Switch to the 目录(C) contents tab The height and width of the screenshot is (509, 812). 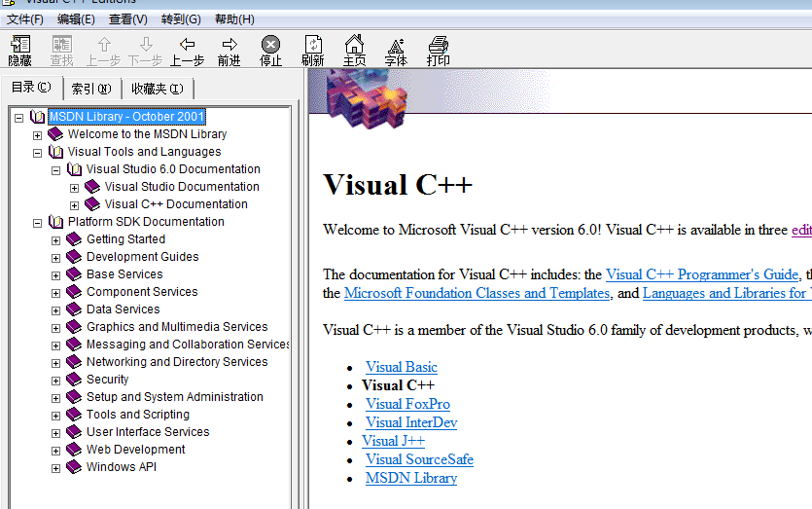(31, 87)
